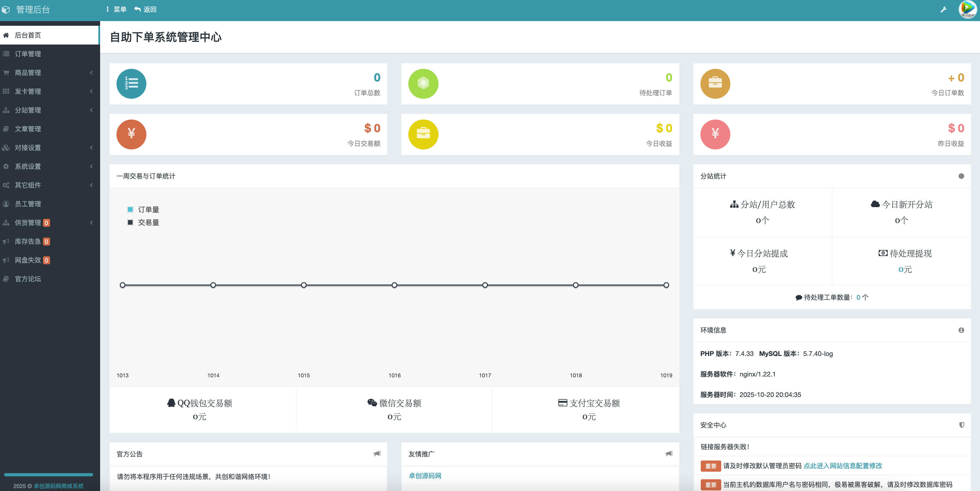Click the shield icon in 安全中心 panel
Viewport: 980px width, 491px height.
pyautogui.click(x=961, y=425)
